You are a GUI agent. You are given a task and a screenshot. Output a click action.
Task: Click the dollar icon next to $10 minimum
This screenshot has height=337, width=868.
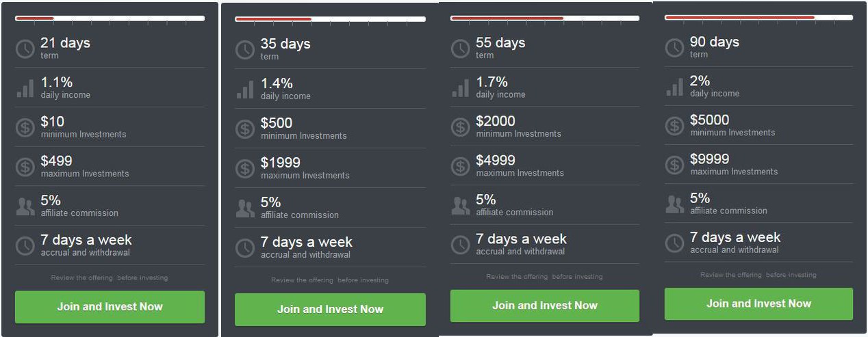25,128
